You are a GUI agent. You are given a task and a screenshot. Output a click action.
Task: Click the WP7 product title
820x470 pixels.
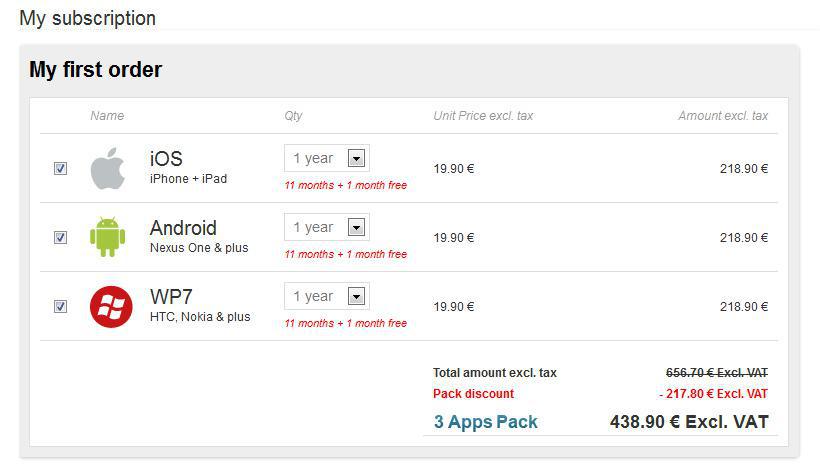171,296
